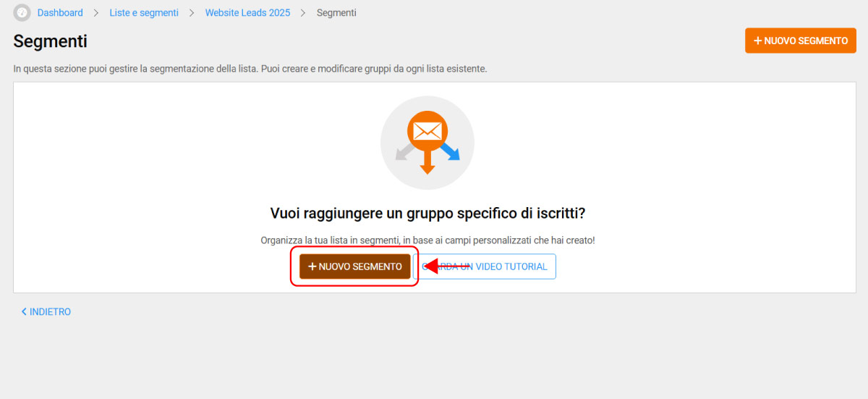The height and width of the screenshot is (399, 868).
Task: Click the Segmenti page title heading
Action: click(50, 41)
